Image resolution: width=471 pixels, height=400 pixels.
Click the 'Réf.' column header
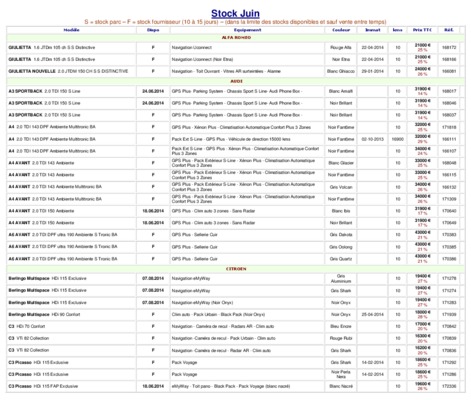click(x=449, y=30)
